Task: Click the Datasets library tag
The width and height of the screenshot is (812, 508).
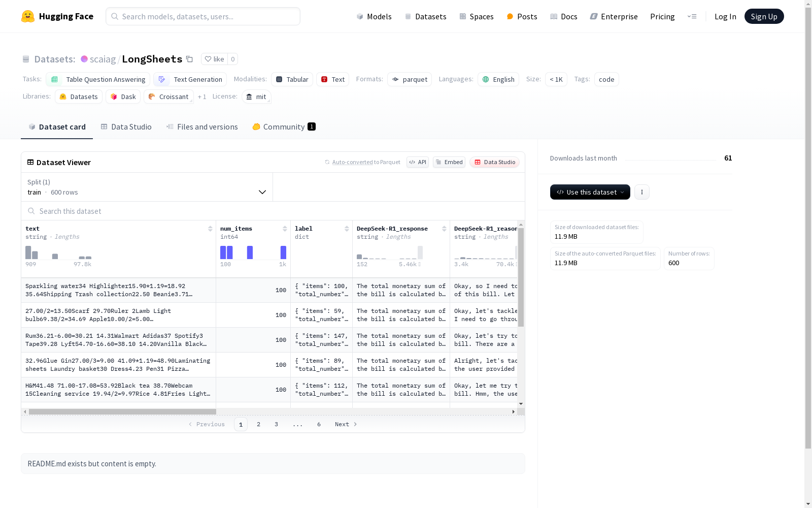Action: [x=79, y=97]
